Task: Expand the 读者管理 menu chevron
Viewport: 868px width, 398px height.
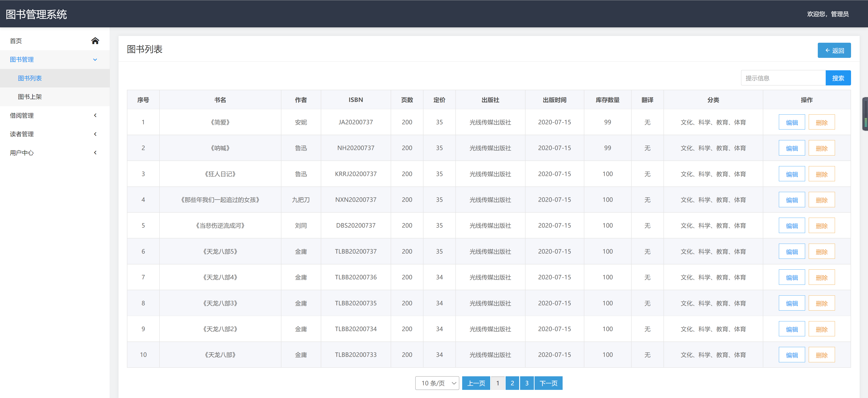Action: (95, 134)
